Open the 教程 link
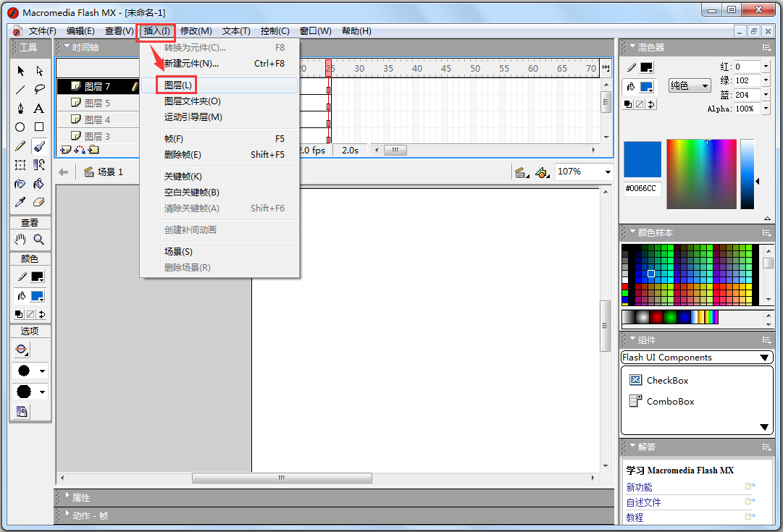 pyautogui.click(x=635, y=518)
